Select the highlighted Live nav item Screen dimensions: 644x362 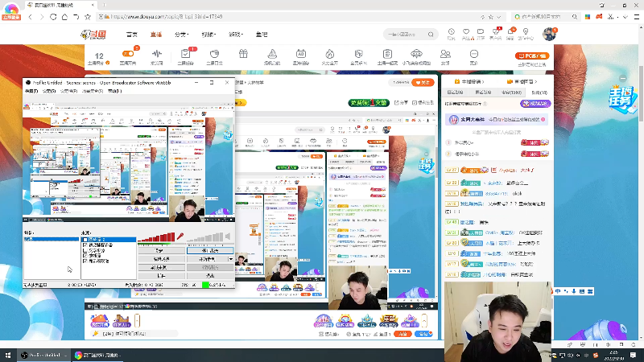pos(156,35)
